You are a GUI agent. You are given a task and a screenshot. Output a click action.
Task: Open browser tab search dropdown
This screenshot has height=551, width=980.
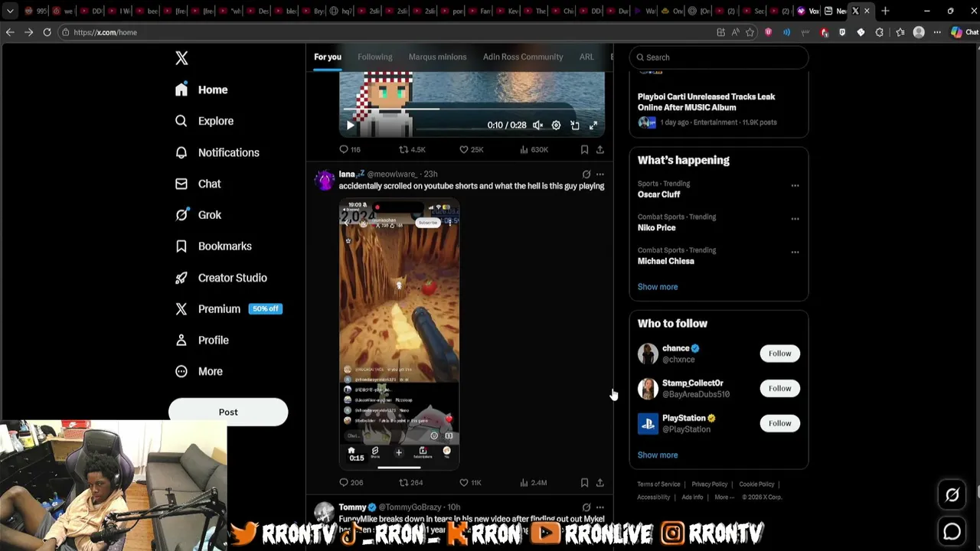(x=10, y=11)
